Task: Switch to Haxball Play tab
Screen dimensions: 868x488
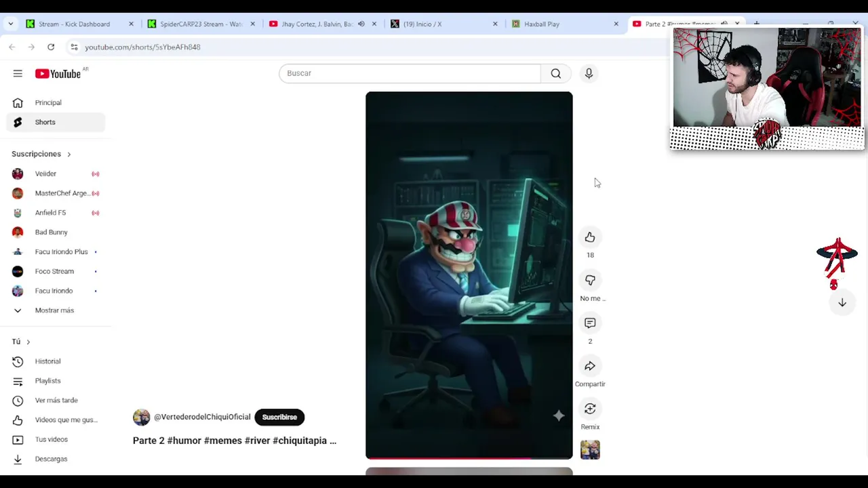Action: tap(541, 24)
